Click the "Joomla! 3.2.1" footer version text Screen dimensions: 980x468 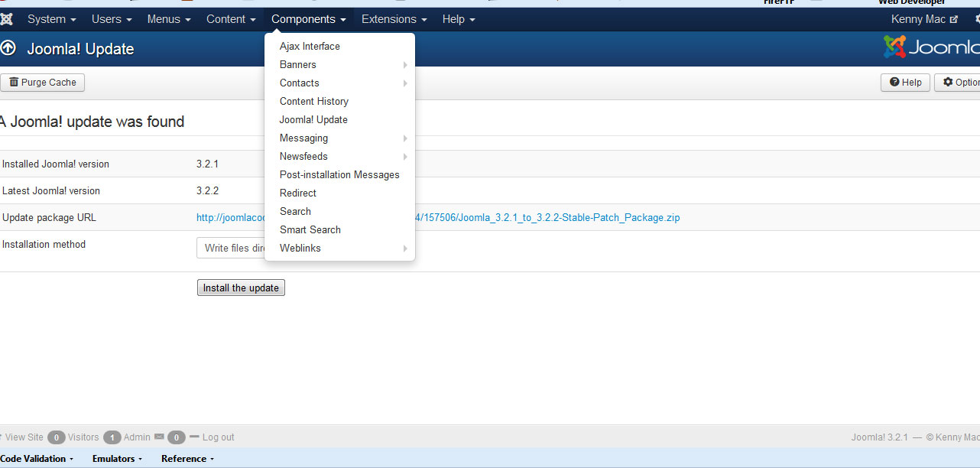pyautogui.click(x=880, y=437)
